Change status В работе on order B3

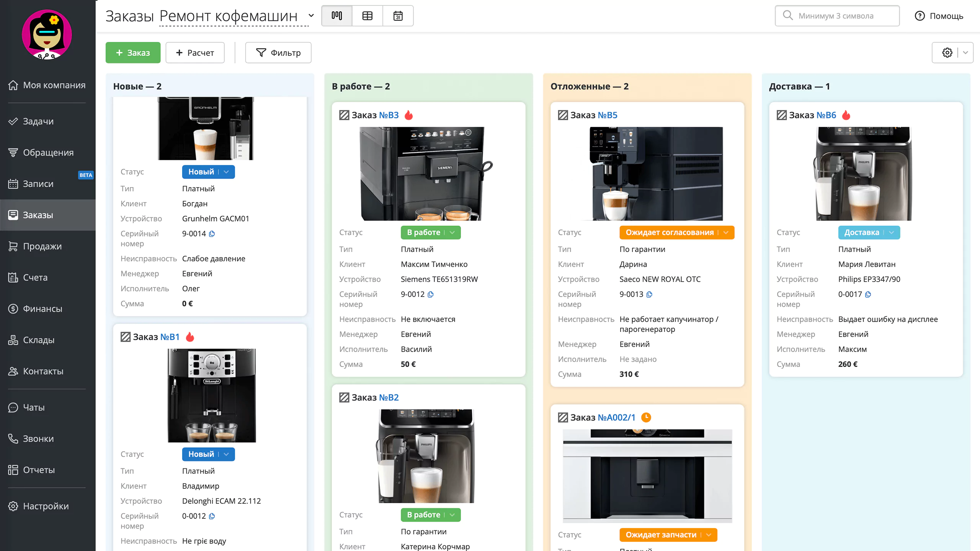click(431, 232)
